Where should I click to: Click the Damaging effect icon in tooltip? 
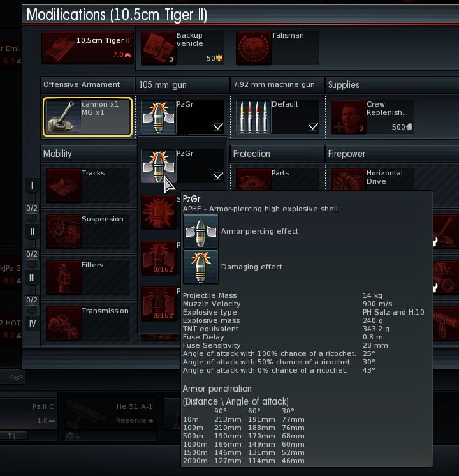point(201,267)
